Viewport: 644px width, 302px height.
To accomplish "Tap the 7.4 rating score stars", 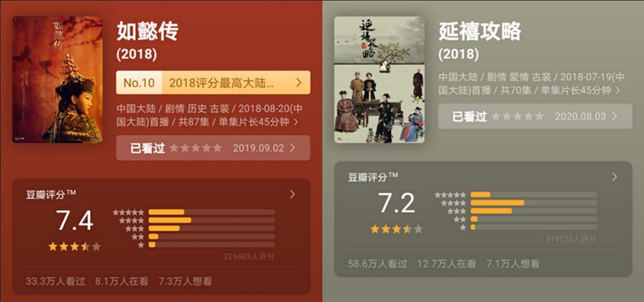I will 75,246.
